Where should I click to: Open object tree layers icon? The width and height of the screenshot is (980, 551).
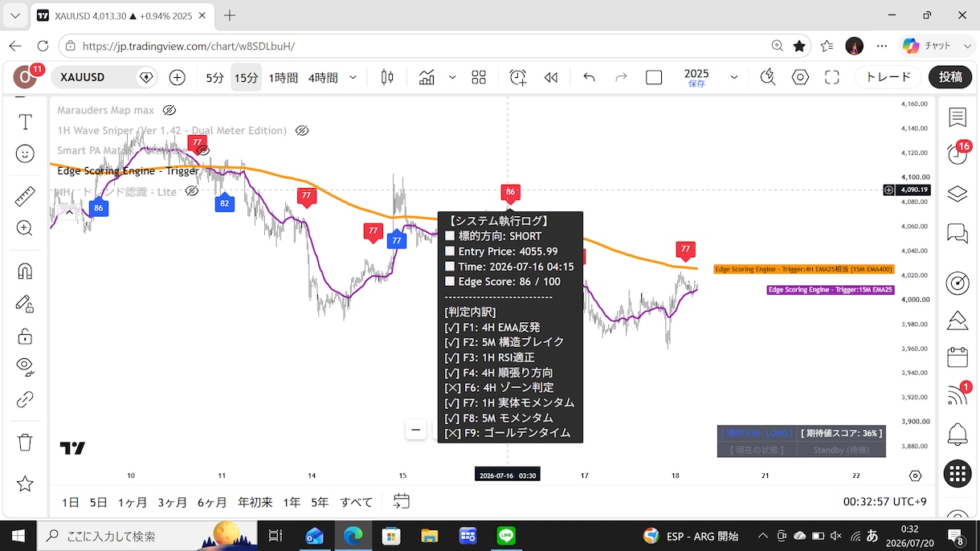point(958,194)
